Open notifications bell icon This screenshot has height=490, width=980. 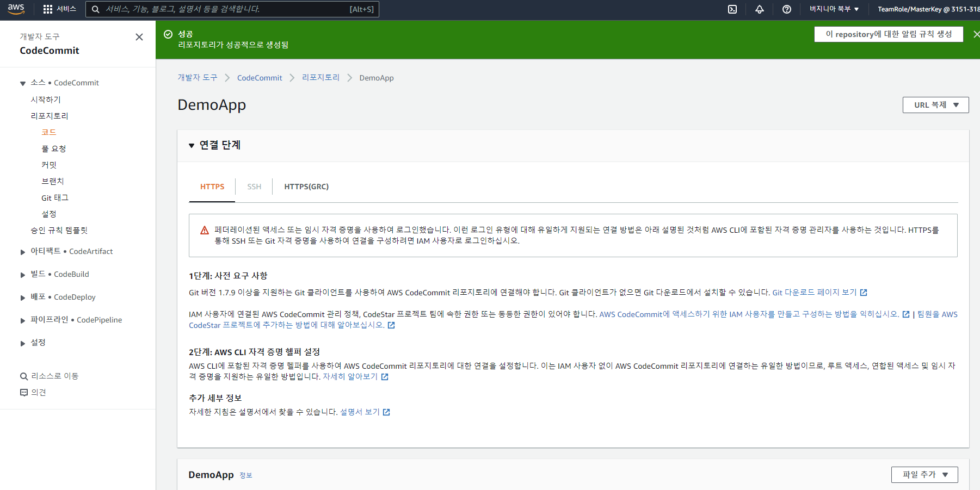760,9
